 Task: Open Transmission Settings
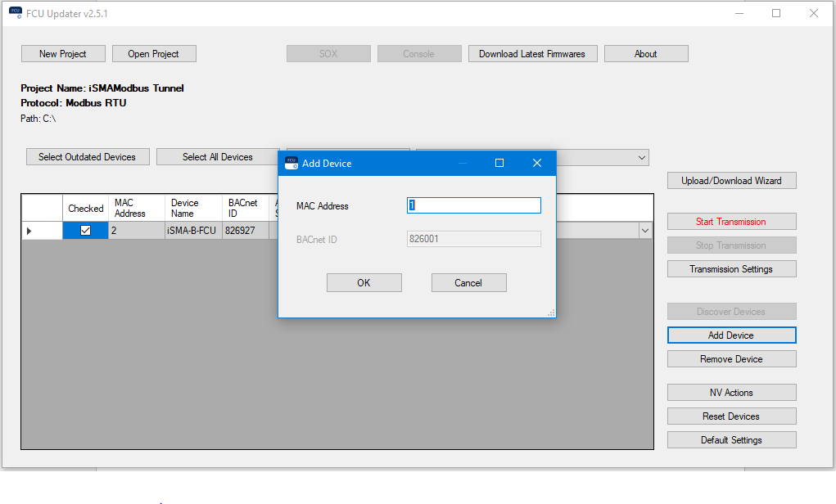pyautogui.click(x=731, y=268)
